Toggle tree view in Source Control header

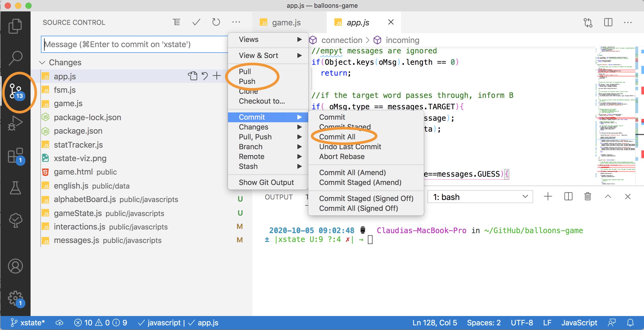click(177, 22)
